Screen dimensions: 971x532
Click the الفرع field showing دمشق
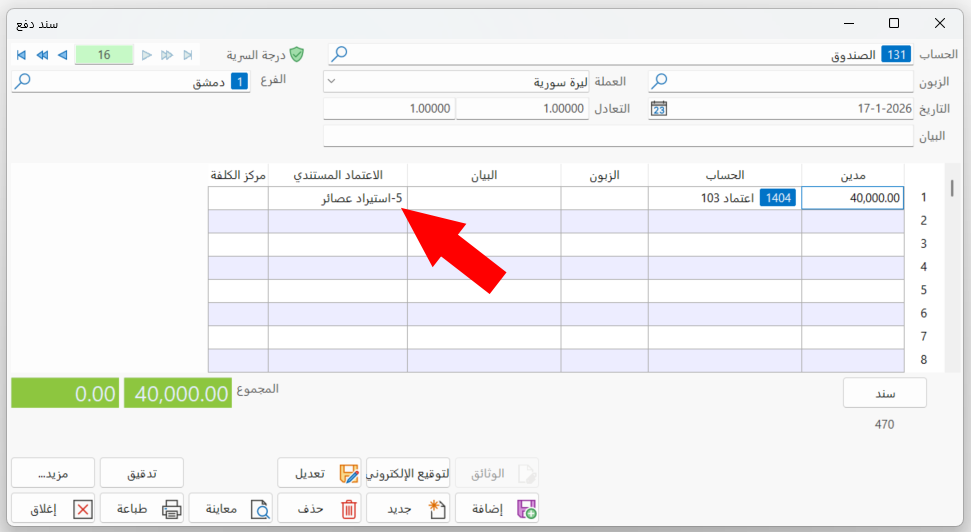pyautogui.click(x=131, y=82)
